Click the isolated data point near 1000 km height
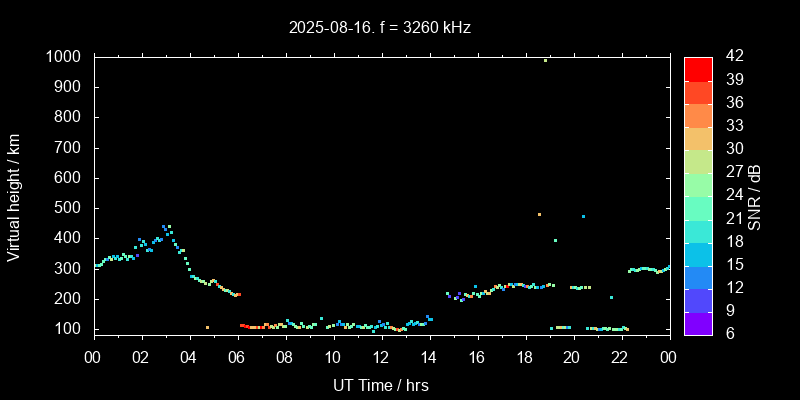 [545, 60]
